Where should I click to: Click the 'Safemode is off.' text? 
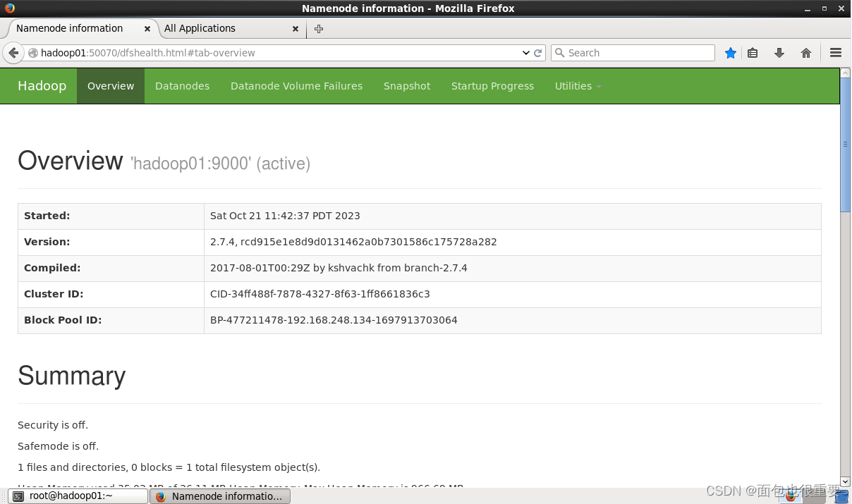tap(59, 446)
